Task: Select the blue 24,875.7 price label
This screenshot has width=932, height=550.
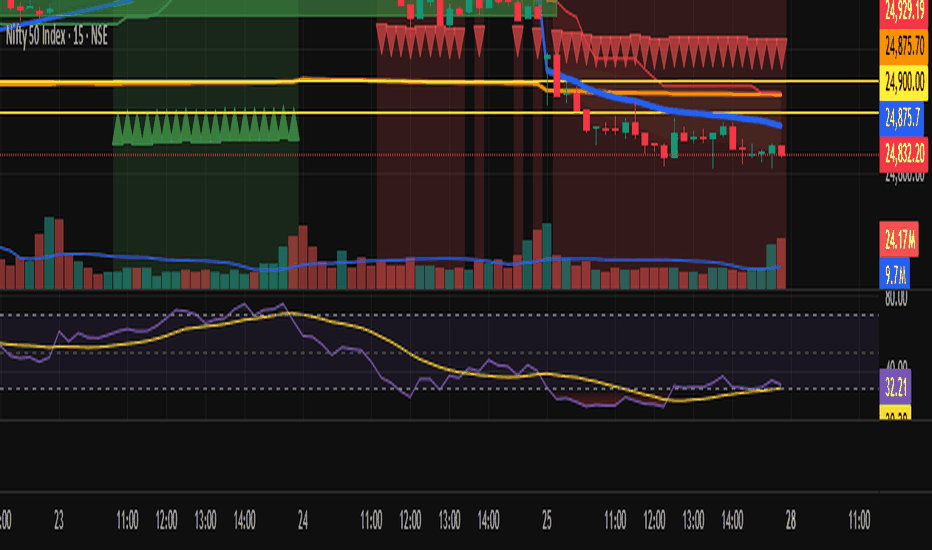Action: pyautogui.click(x=902, y=117)
